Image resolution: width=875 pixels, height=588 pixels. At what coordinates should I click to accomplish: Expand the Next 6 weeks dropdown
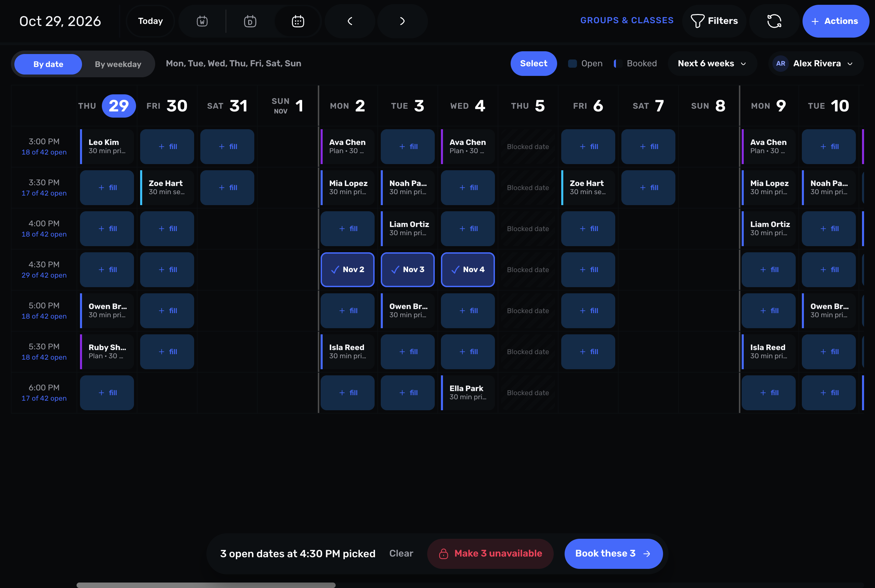(x=712, y=63)
